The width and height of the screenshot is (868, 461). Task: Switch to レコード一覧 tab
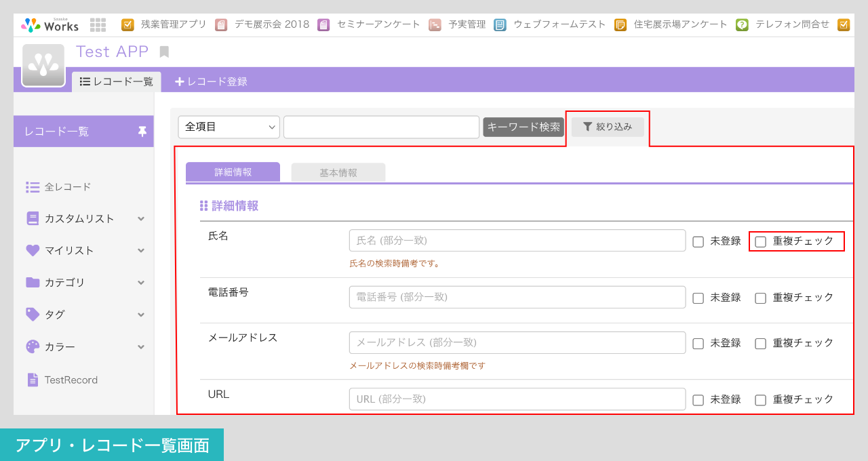click(x=117, y=81)
